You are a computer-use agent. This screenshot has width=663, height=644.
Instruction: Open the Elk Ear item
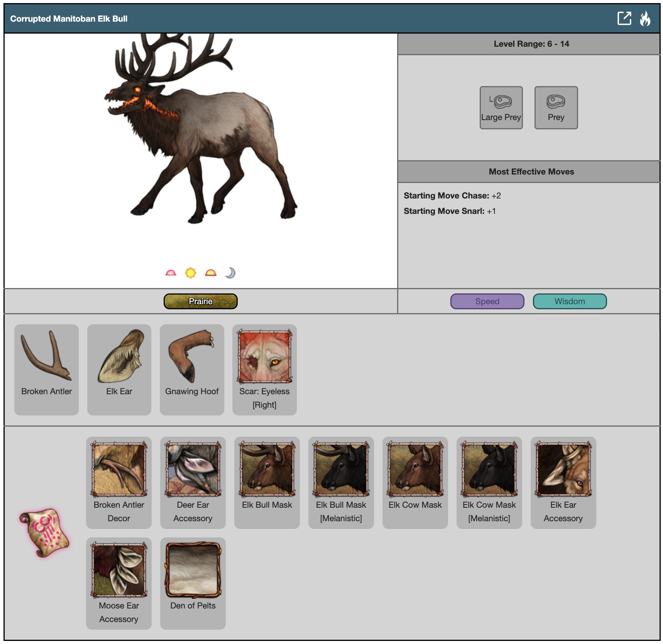coord(119,369)
